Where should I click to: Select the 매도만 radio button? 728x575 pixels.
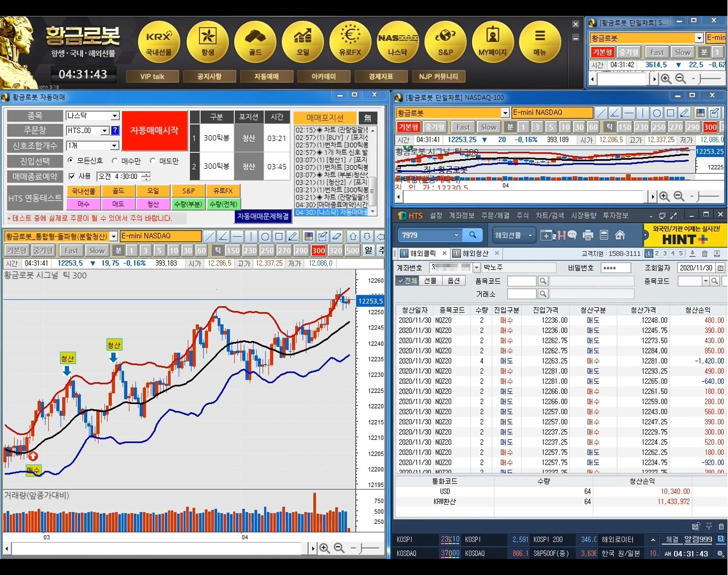[153, 160]
